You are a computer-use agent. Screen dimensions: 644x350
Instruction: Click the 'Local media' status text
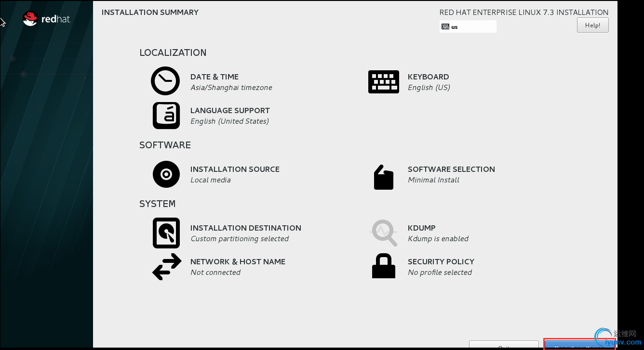coord(211,180)
